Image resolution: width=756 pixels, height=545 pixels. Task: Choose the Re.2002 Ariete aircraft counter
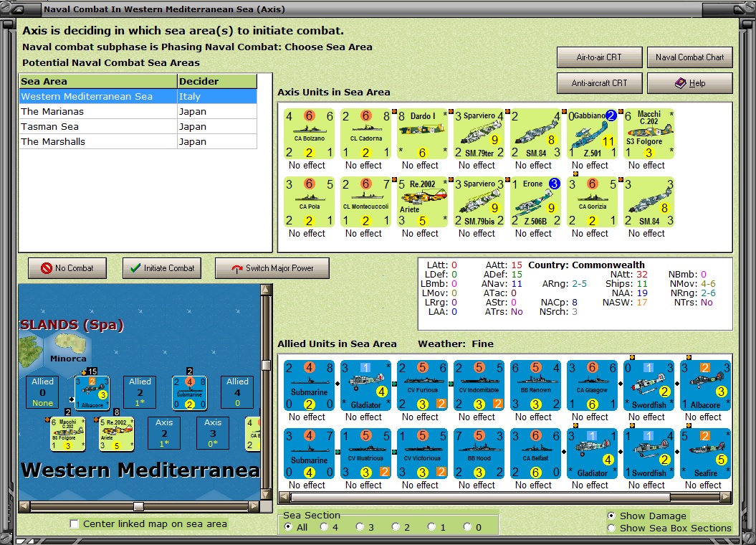tap(422, 202)
